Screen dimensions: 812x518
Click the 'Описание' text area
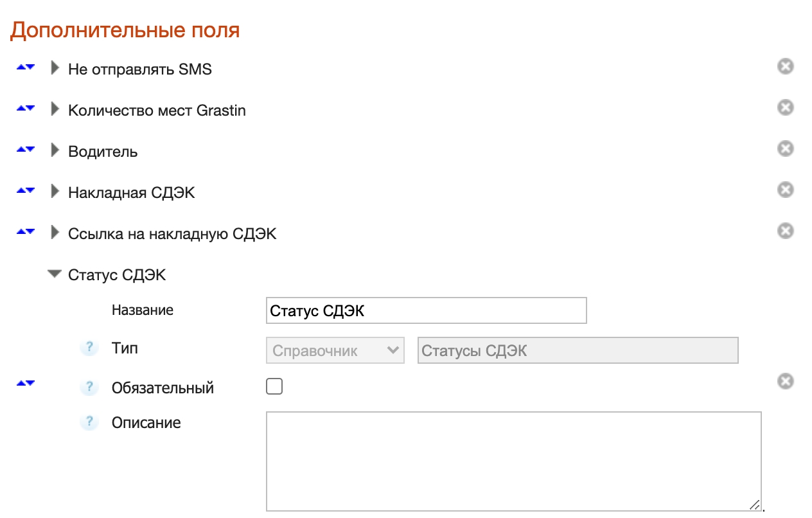click(513, 461)
